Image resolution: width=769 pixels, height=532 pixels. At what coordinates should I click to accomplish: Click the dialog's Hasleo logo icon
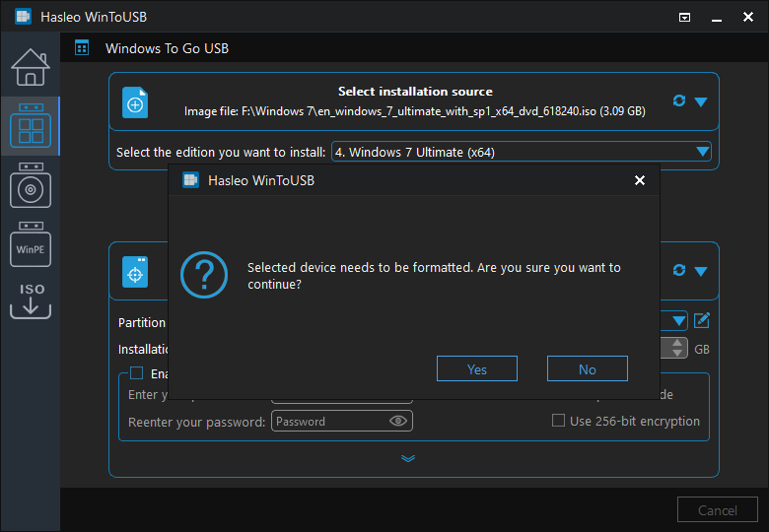pyautogui.click(x=191, y=180)
